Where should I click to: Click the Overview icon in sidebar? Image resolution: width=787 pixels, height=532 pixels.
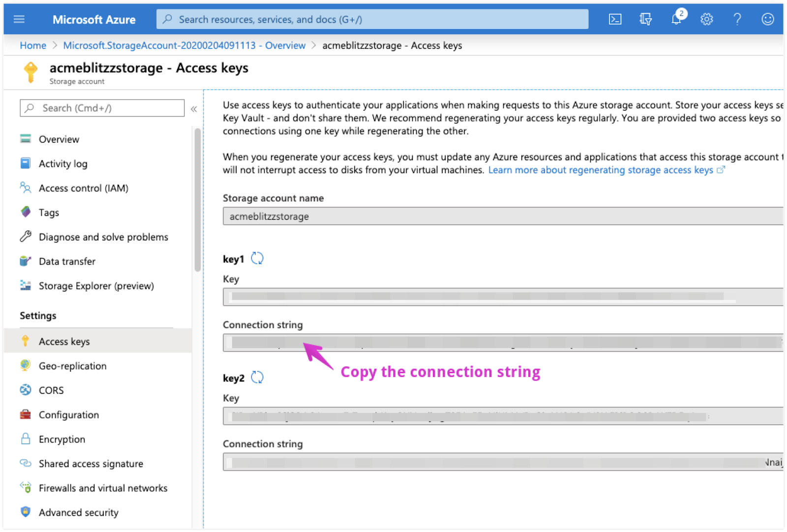[26, 139]
